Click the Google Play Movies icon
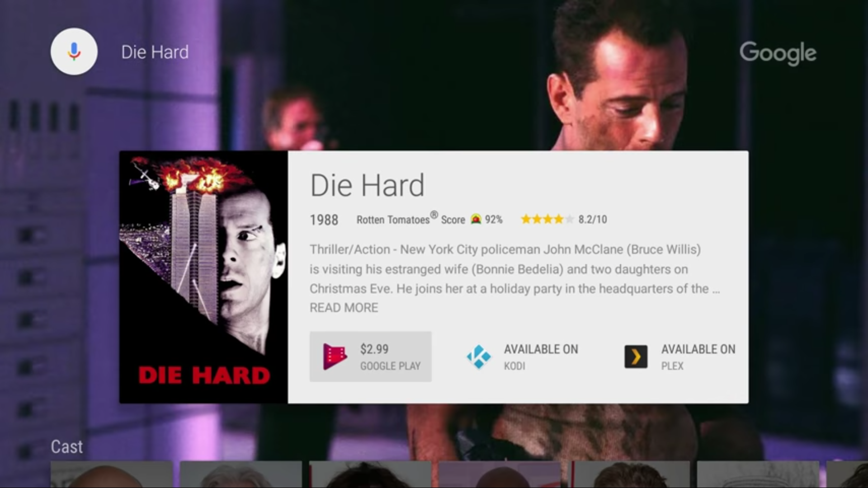868x488 pixels. (335, 357)
